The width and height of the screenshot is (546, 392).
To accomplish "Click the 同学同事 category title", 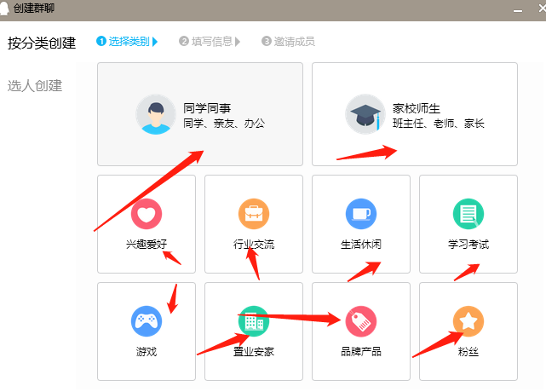I will 207,108.
